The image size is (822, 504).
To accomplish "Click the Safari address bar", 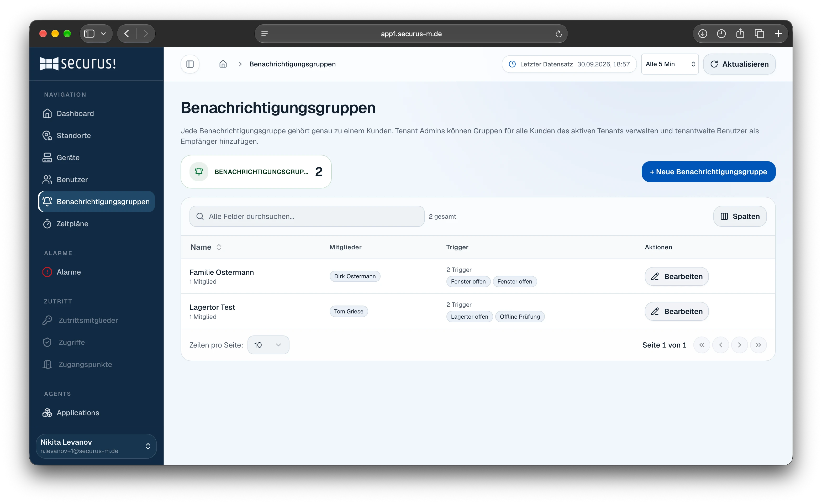I will pyautogui.click(x=411, y=34).
